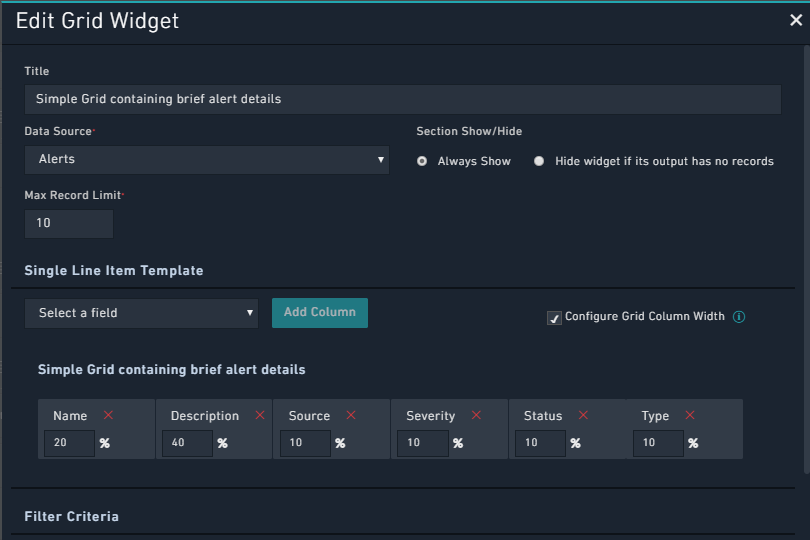Edit the Source column width field
810x540 pixels.
click(x=305, y=443)
